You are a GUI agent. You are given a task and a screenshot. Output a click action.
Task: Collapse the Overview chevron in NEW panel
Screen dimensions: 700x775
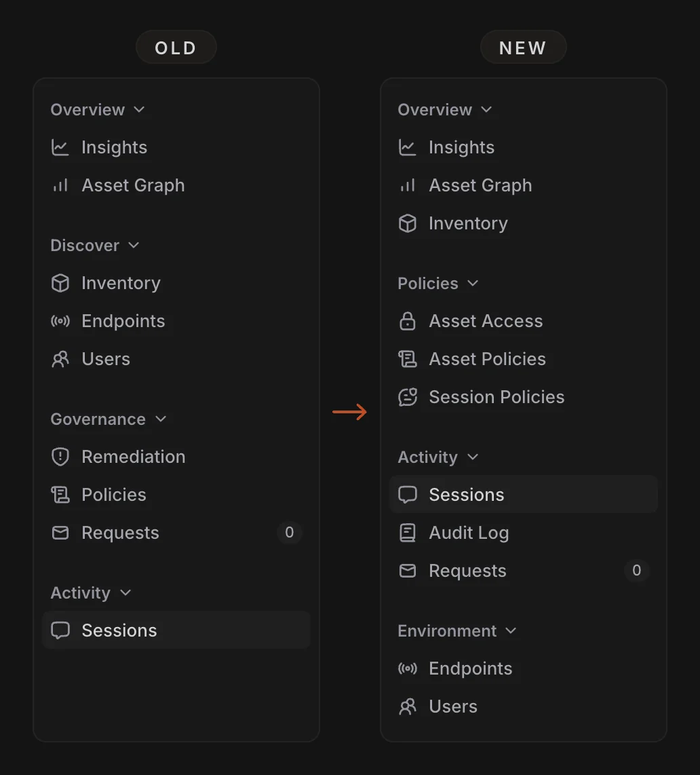point(486,110)
